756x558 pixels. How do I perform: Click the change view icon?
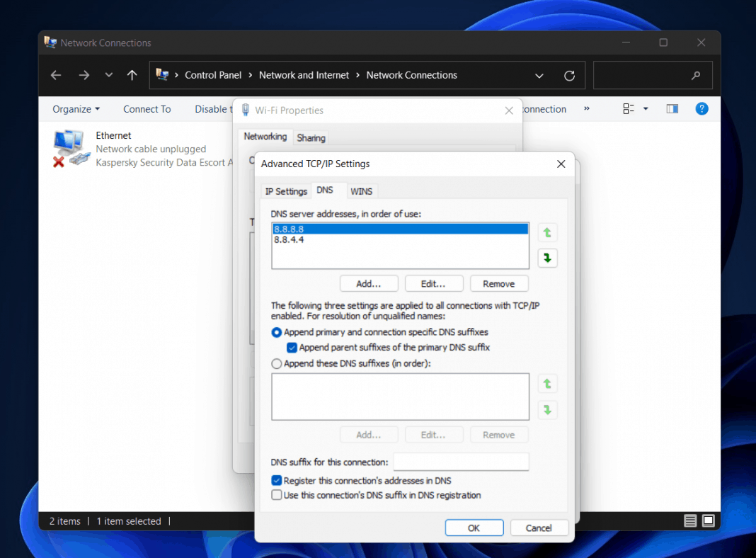click(629, 108)
